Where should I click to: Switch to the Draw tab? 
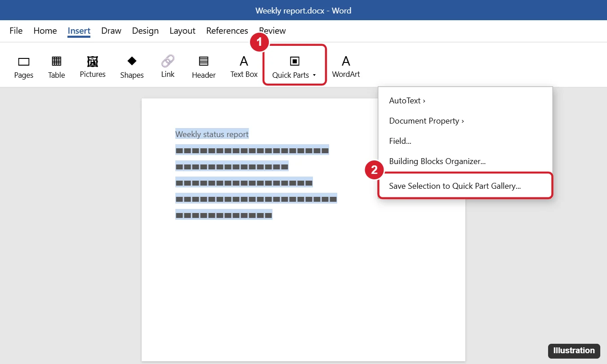point(111,31)
